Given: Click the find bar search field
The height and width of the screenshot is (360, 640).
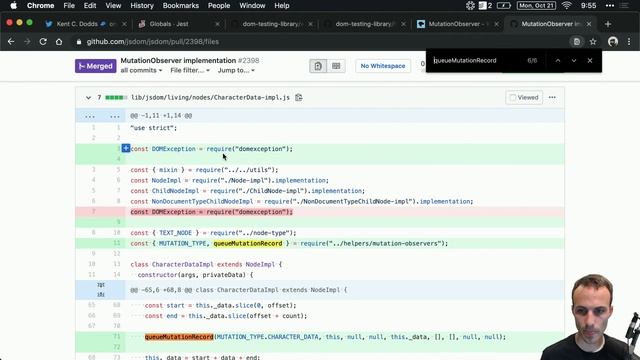Looking at the screenshot, I should click(x=476, y=60).
